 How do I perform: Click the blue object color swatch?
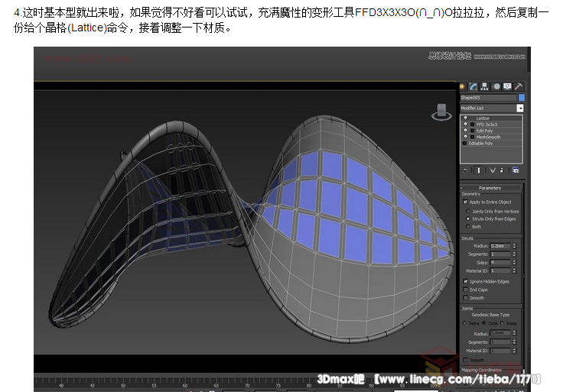pos(521,98)
